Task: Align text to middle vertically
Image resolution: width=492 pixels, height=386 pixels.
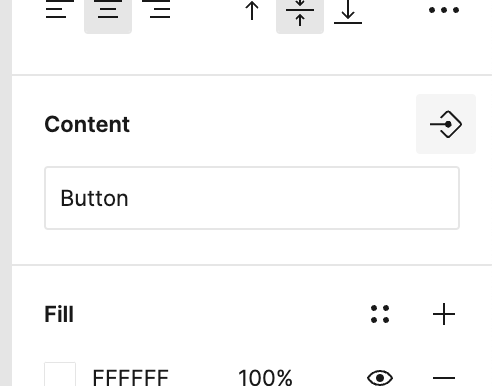Action: (x=300, y=12)
